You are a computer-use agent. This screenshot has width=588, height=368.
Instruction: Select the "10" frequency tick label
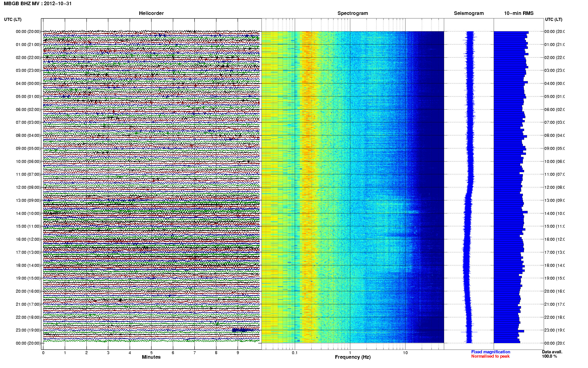pyautogui.click(x=405, y=353)
